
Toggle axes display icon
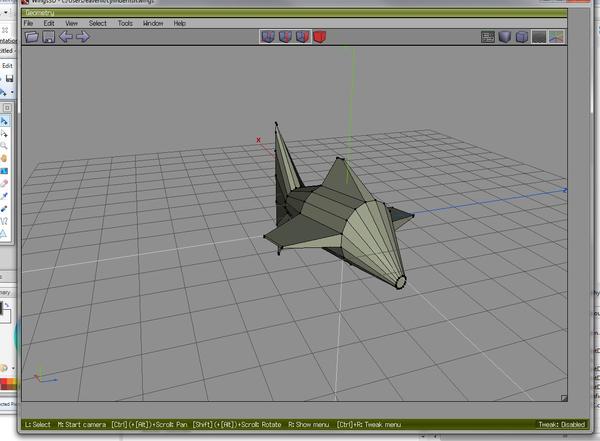(556, 37)
